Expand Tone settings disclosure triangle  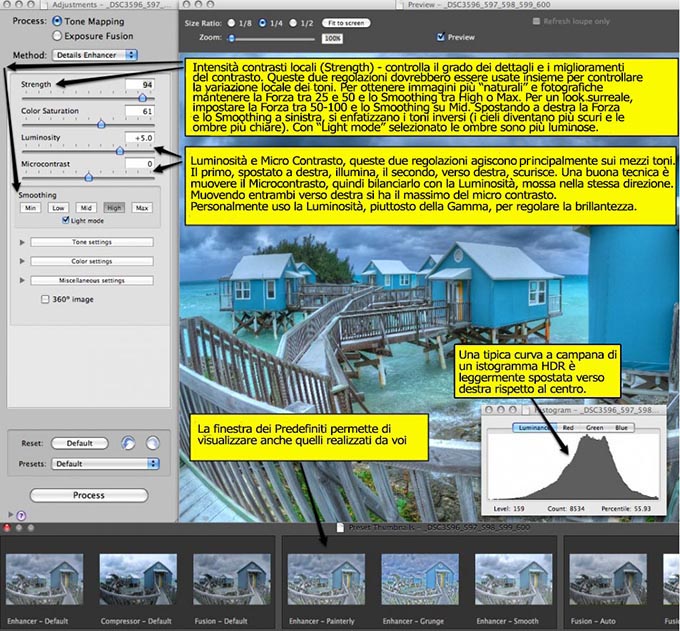22,242
